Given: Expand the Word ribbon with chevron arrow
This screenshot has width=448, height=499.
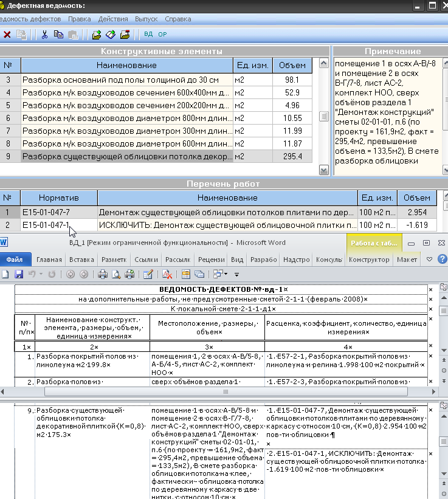Looking at the screenshot, I should [x=429, y=260].
